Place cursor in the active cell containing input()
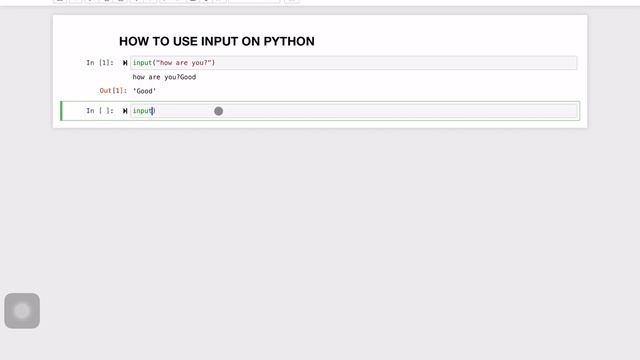 click(353, 111)
